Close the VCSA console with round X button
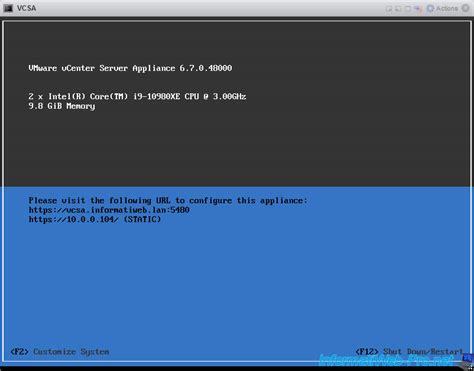This screenshot has height=371, width=474. pos(466,8)
